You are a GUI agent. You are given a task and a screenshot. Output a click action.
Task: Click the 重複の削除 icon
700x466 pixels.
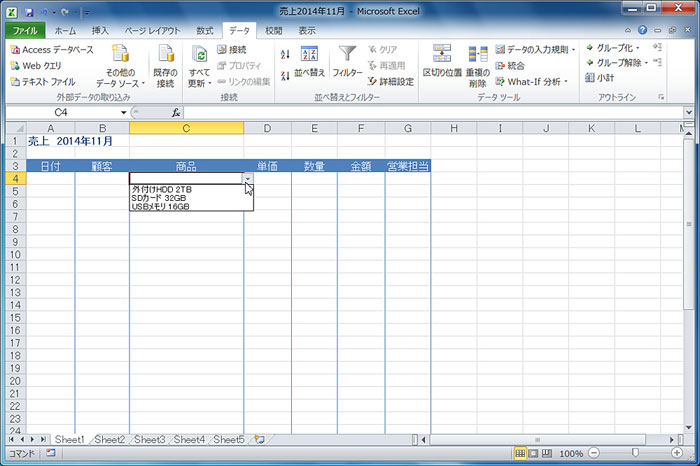click(x=477, y=56)
